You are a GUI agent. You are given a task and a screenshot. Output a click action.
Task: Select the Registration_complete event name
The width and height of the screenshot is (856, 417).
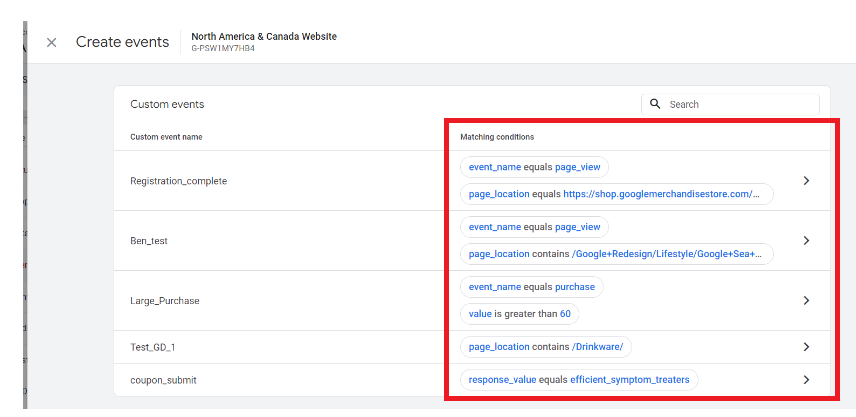point(179,181)
